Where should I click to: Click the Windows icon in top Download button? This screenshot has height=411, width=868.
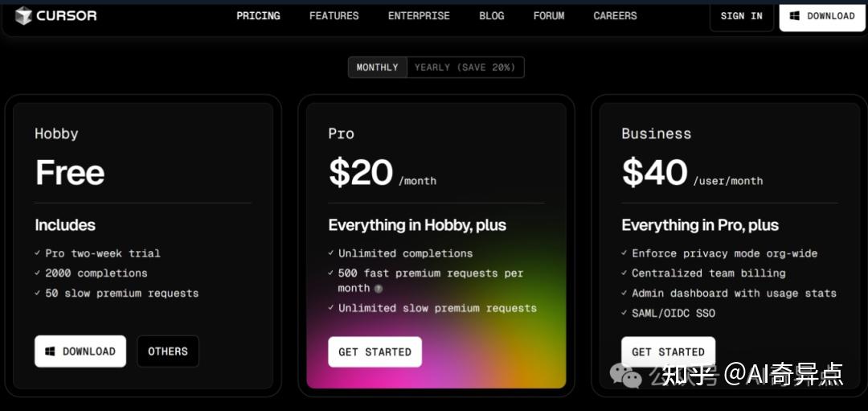point(795,16)
